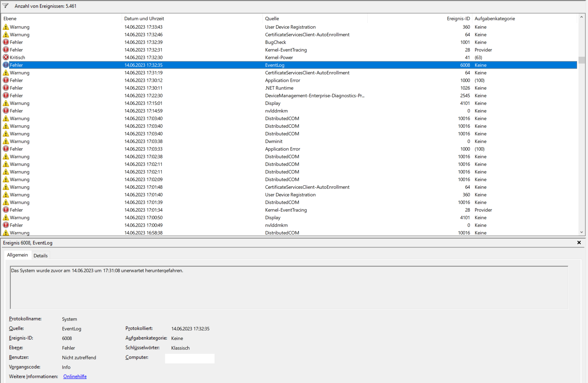Click error icon of Kernel-EventTracing at 17:01:34

click(6, 210)
